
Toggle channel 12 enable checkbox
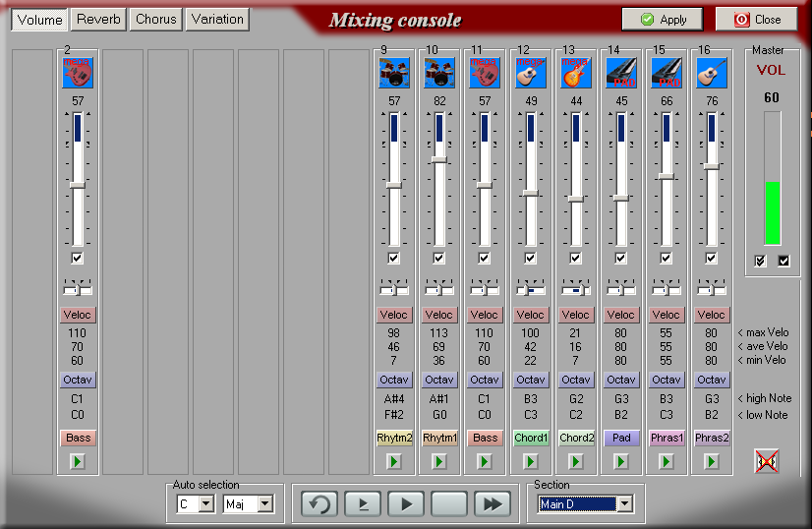(530, 258)
